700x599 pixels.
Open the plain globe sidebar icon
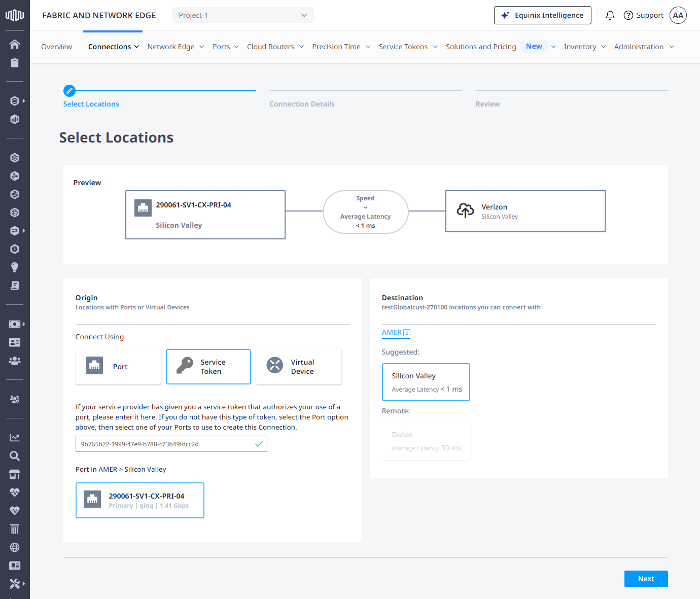(15, 547)
